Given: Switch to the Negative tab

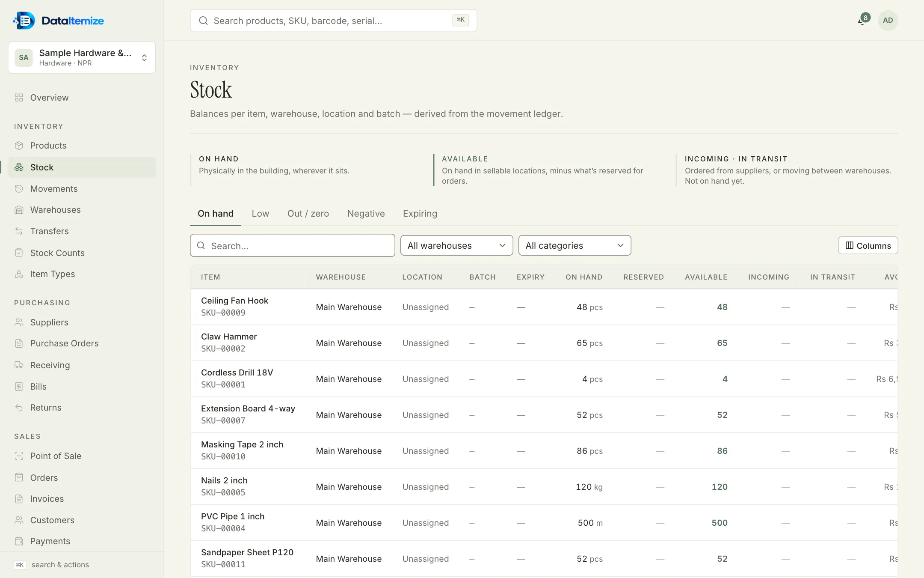Looking at the screenshot, I should point(366,214).
